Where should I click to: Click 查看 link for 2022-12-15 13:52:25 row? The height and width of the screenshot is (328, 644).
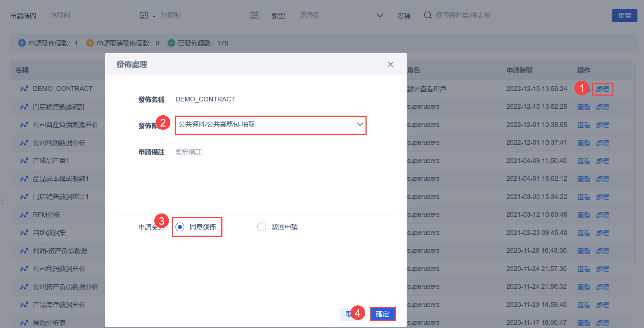584,107
